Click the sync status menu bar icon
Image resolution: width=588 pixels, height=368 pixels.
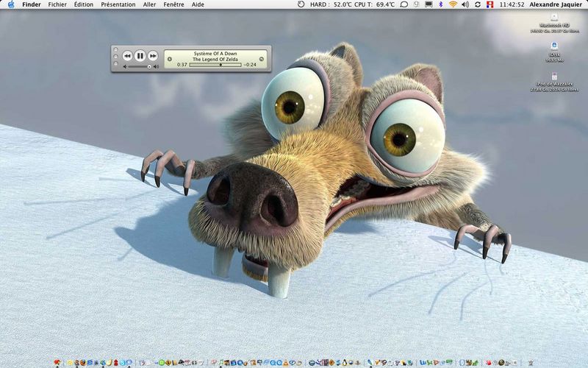478,4
